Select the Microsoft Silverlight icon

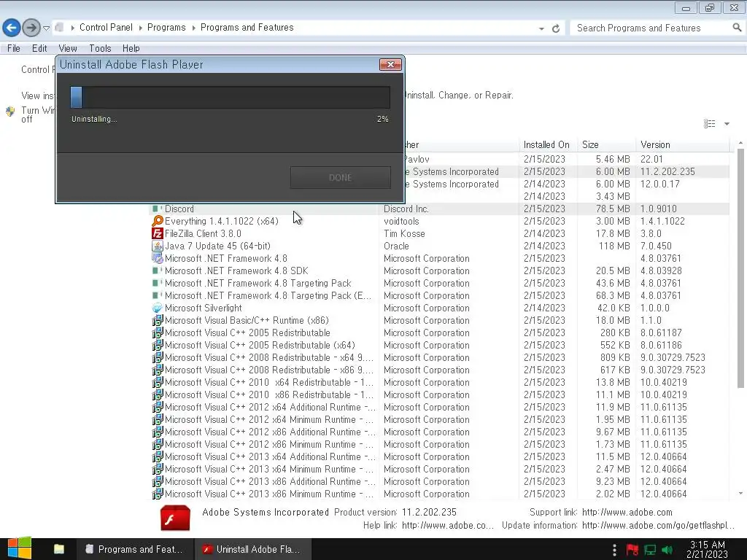tap(158, 308)
